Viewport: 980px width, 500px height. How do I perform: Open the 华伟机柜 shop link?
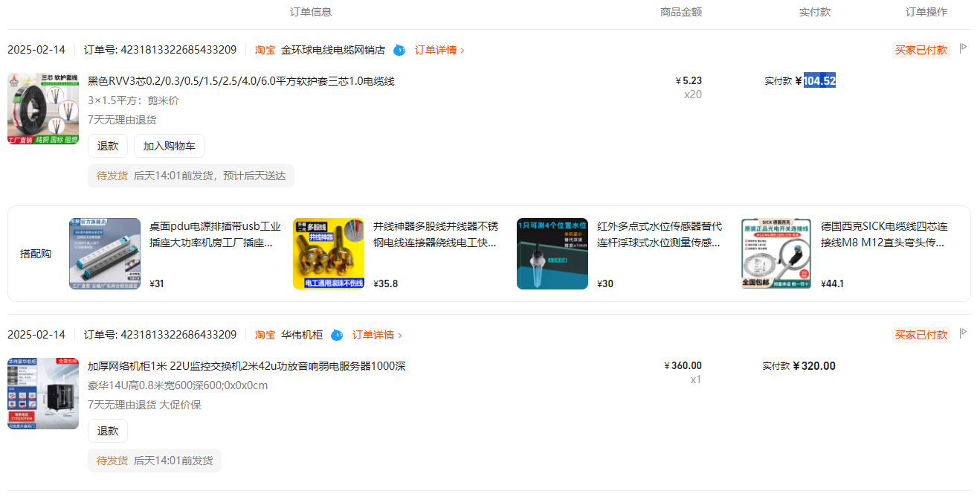pos(301,335)
